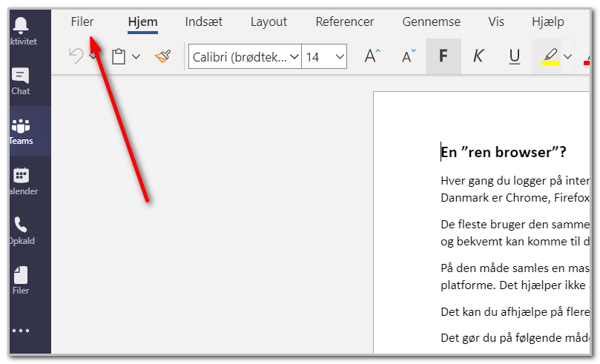
Task: Click the Undo arrow icon
Action: point(76,56)
